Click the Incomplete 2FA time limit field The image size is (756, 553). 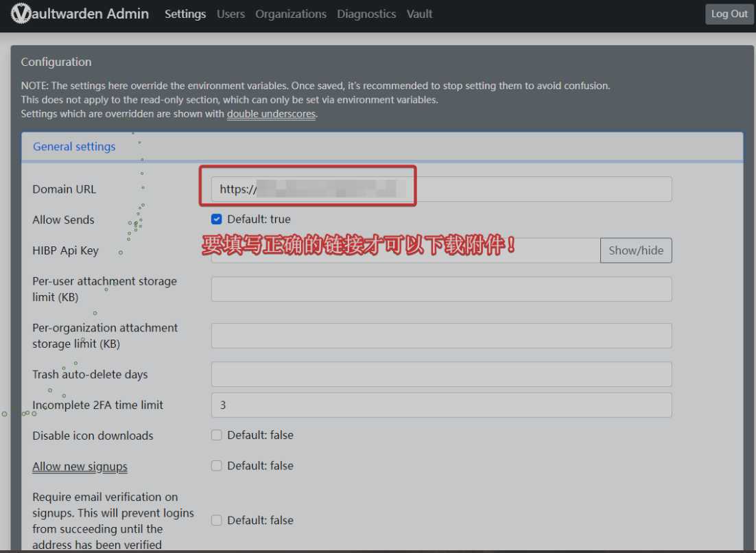point(441,405)
